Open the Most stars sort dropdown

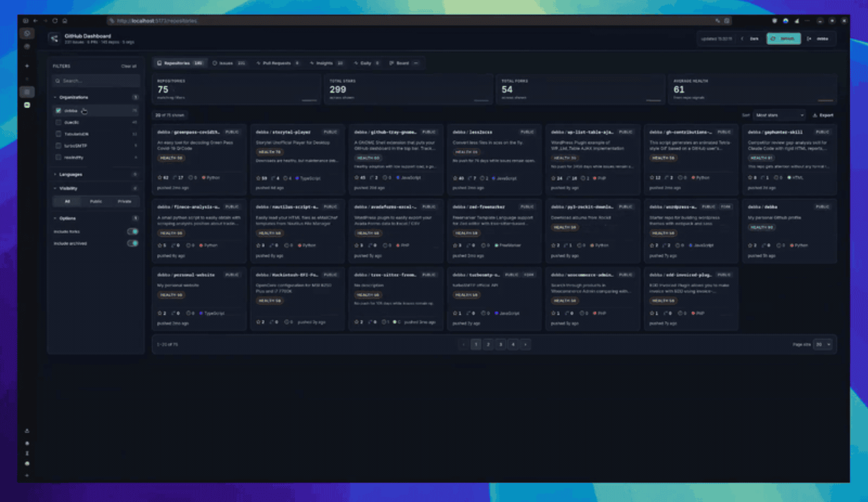pyautogui.click(x=779, y=115)
